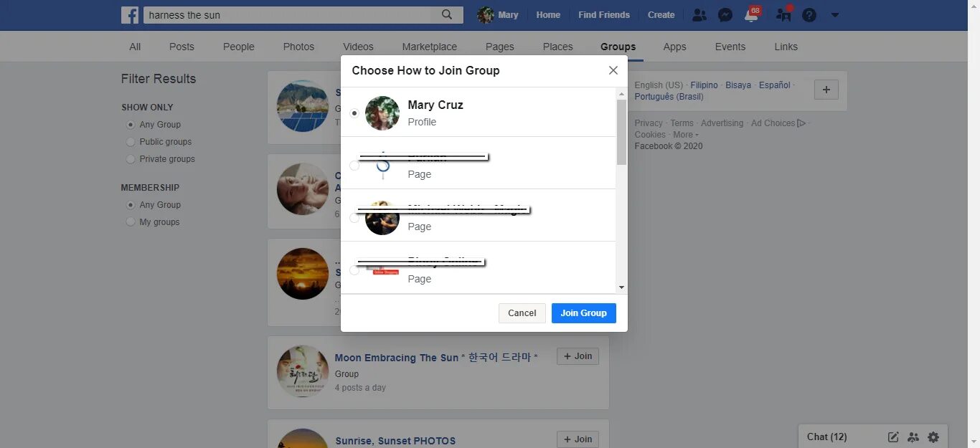The height and width of the screenshot is (448, 980).
Task: Switch language to Português (Brasil)
Action: pos(669,97)
